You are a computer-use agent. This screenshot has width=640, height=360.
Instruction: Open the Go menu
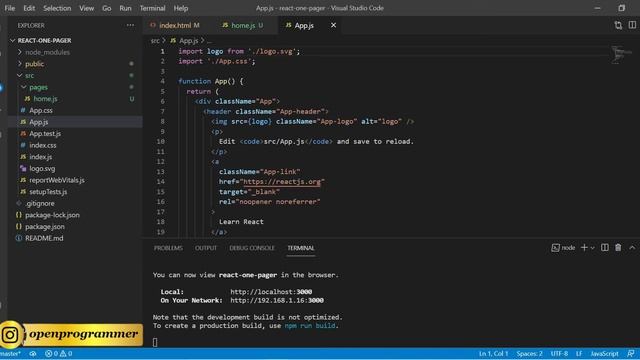point(107,8)
